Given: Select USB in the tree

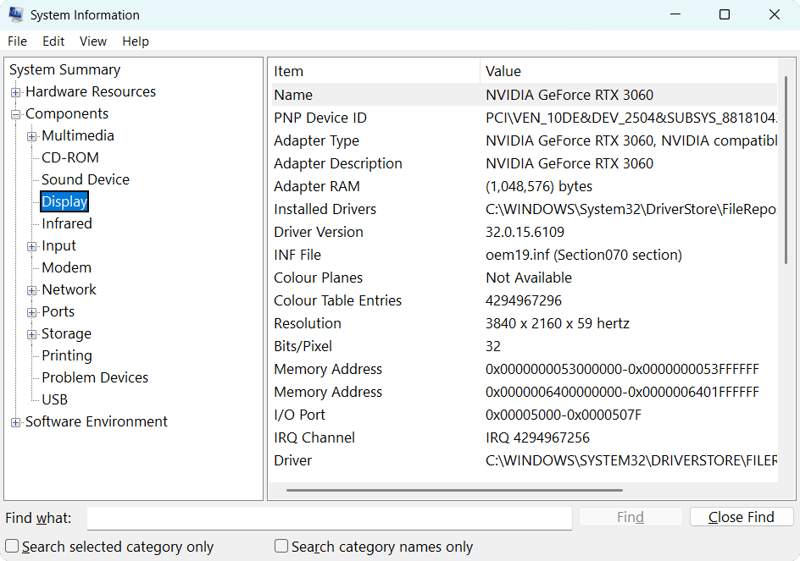Looking at the screenshot, I should click(x=55, y=399).
